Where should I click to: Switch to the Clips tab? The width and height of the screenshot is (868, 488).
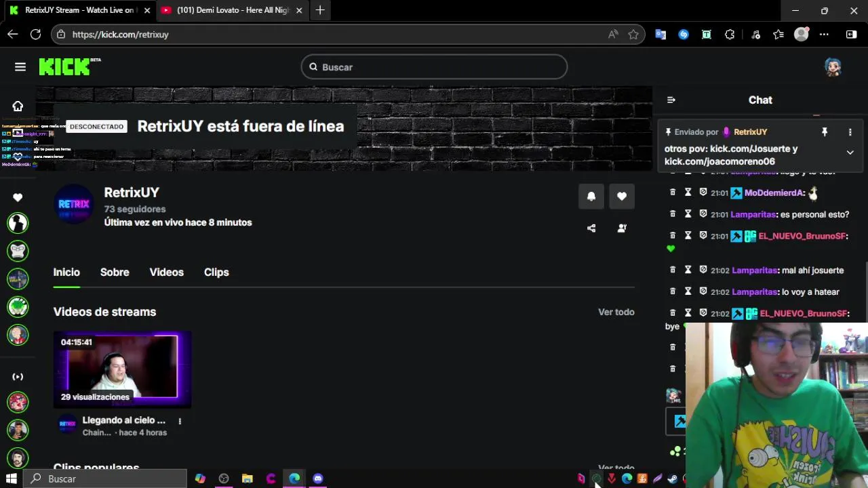pos(216,272)
